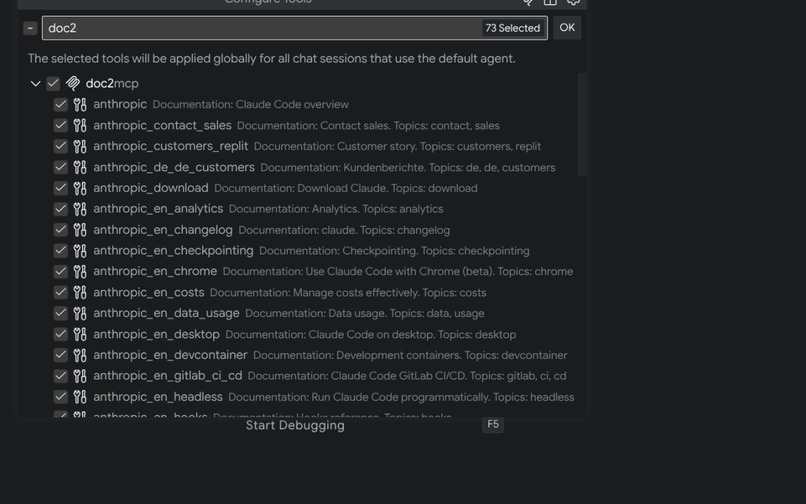The image size is (806, 504).
Task: Uncheck the anthropic_en_devcontainer checkbox
Action: tap(61, 355)
